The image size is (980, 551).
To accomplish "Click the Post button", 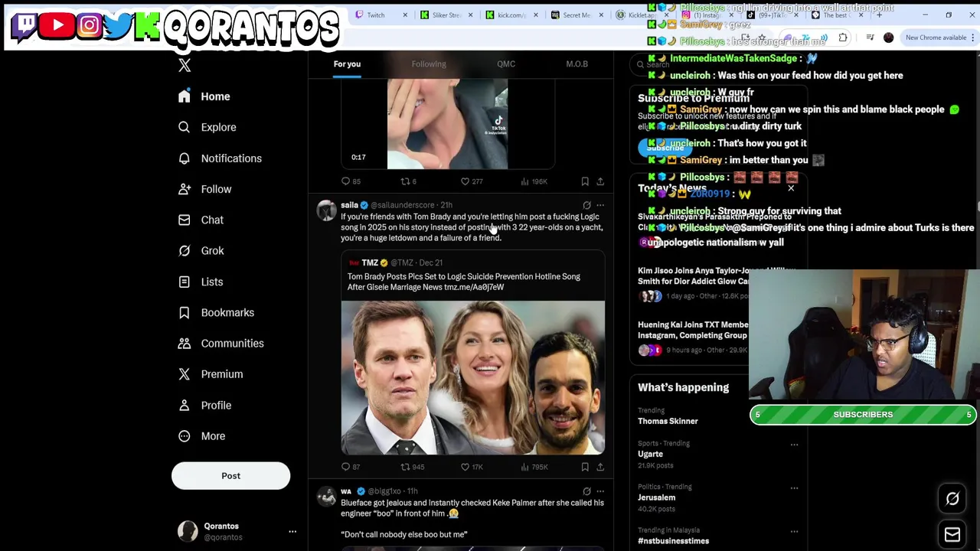I will 230,476.
